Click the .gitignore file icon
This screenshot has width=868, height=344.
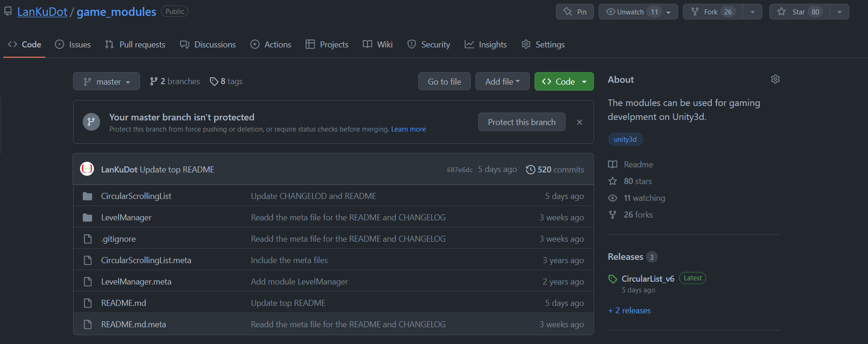(87, 239)
